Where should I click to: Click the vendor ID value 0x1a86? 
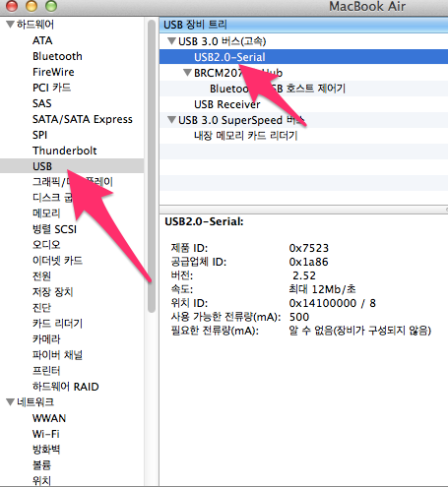click(x=308, y=262)
